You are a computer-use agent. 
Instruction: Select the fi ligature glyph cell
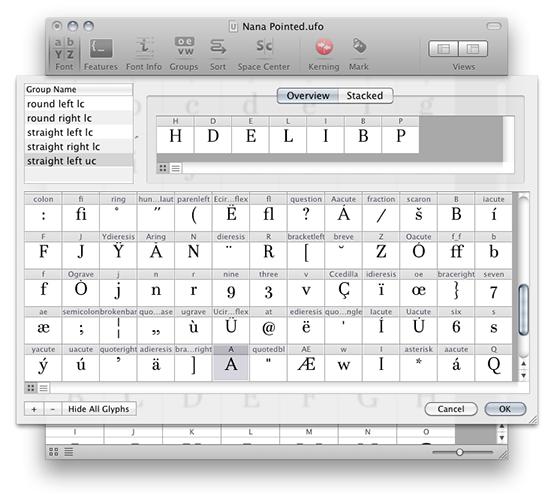pyautogui.click(x=81, y=212)
